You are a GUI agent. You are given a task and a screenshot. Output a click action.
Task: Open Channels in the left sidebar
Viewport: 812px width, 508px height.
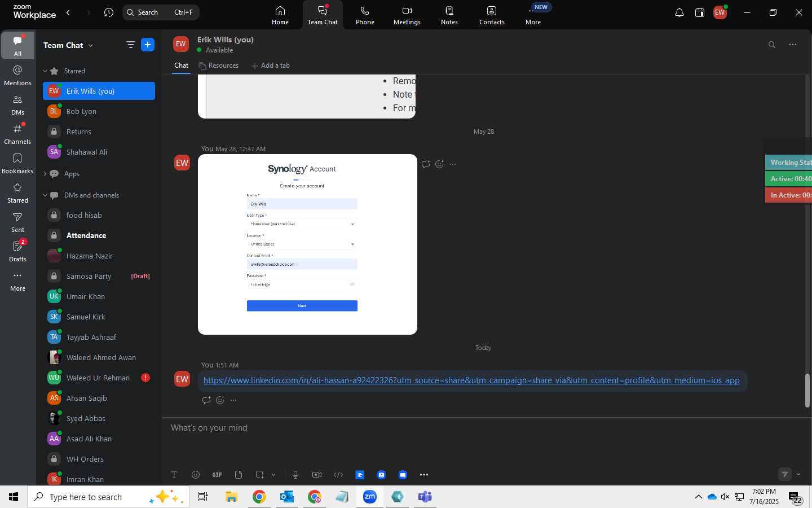click(x=17, y=134)
